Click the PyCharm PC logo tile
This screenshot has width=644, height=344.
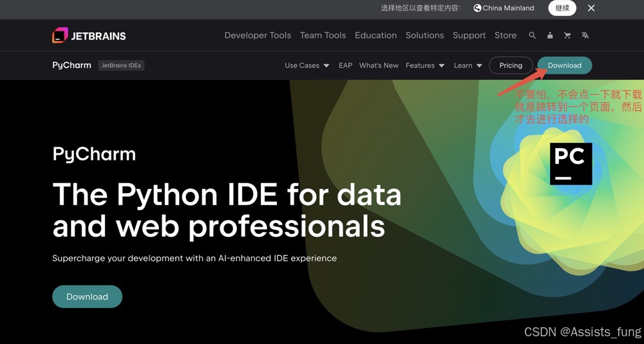coord(571,164)
